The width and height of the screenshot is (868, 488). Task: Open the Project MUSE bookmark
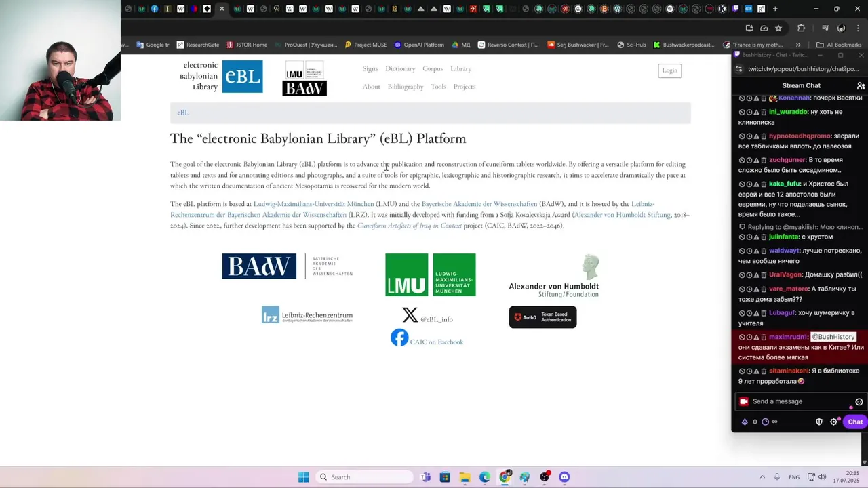coord(366,45)
